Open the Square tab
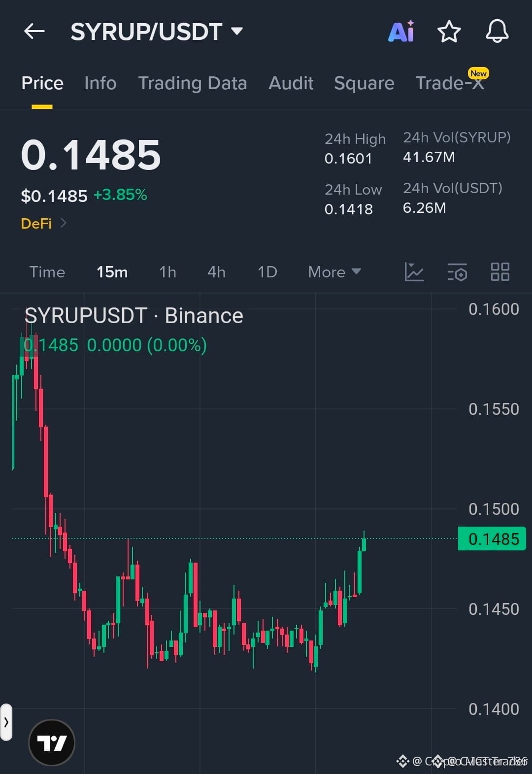Screen dimensions: 532x774 click(x=364, y=83)
